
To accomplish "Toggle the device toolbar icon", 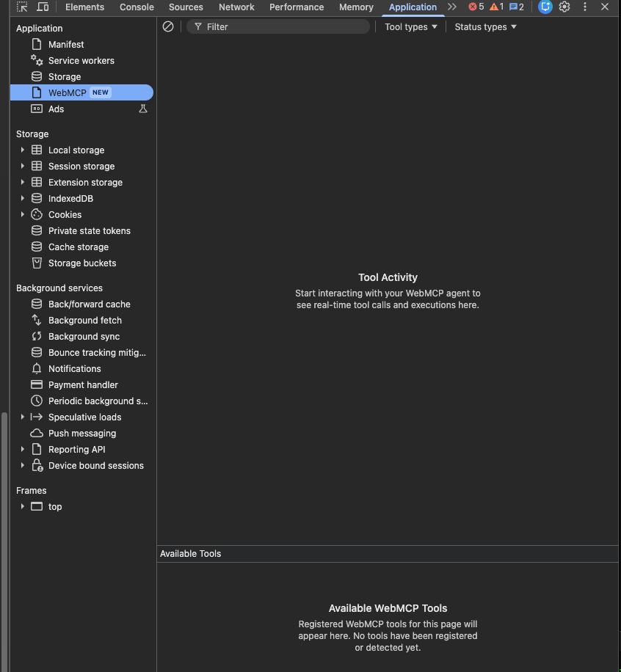I will pos(43,7).
